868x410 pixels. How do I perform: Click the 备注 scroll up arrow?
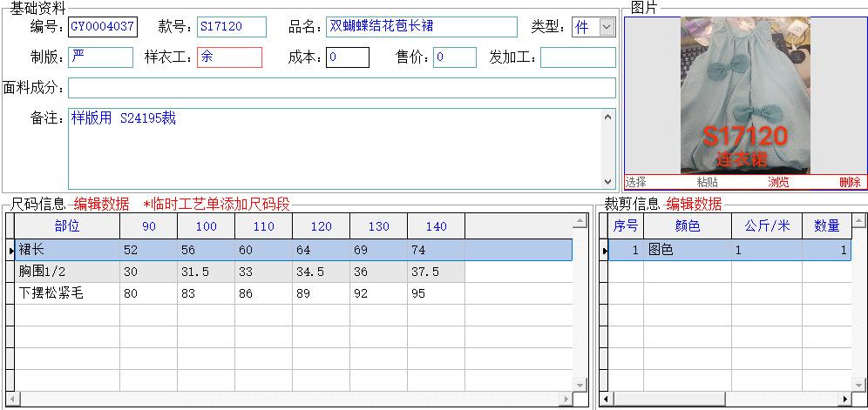pyautogui.click(x=608, y=117)
